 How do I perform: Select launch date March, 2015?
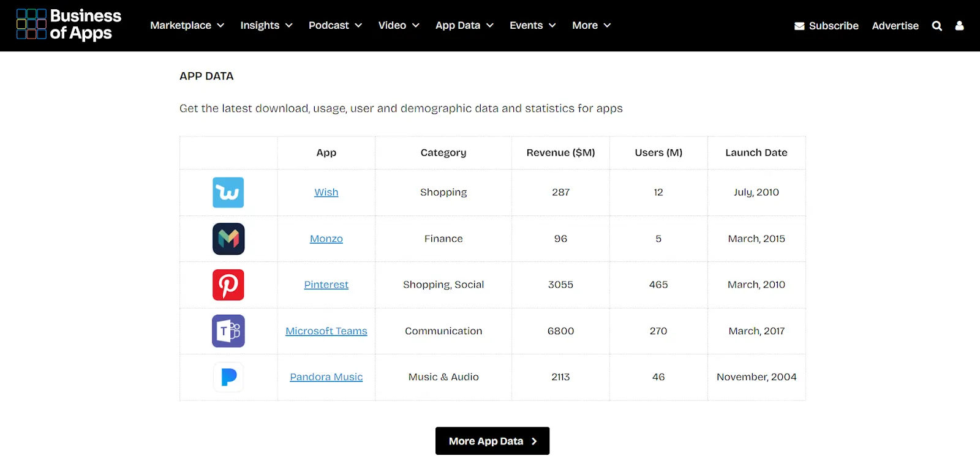pos(756,239)
